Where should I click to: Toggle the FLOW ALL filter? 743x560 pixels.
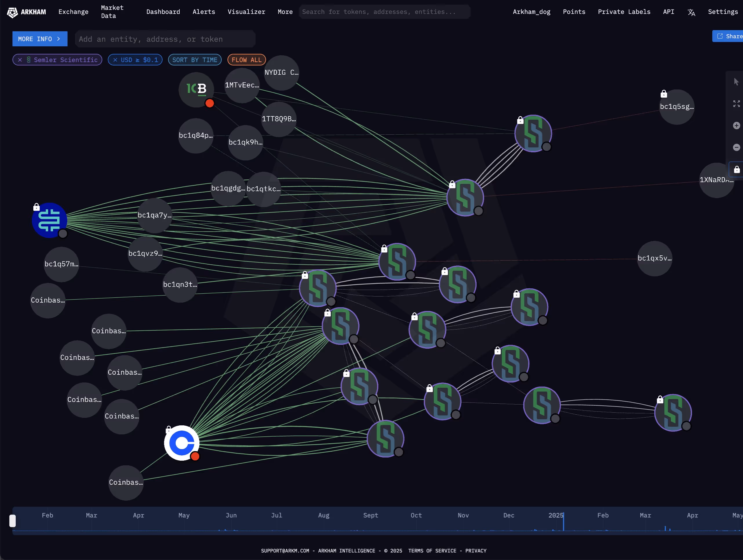pyautogui.click(x=246, y=60)
